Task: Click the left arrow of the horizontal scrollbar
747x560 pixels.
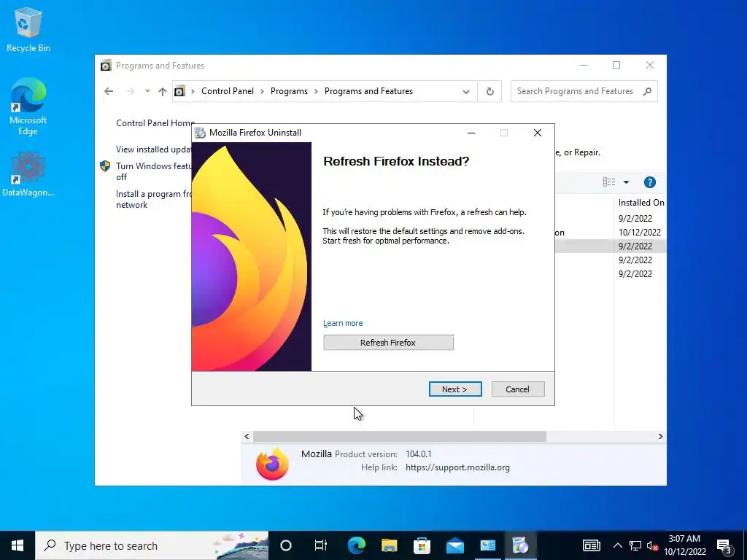Action: click(247, 436)
